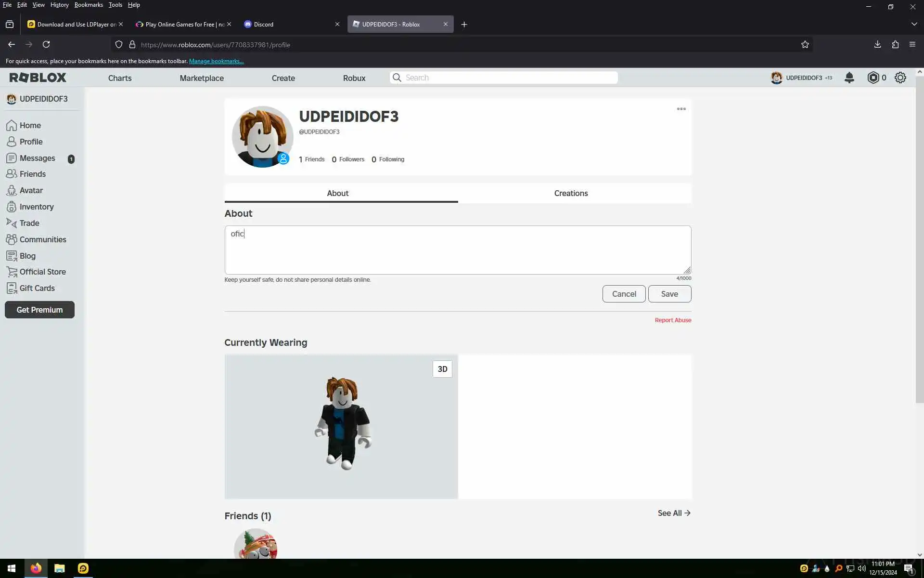Open Inventory in the left sidebar
Screen dimensions: 924x578
36,207
